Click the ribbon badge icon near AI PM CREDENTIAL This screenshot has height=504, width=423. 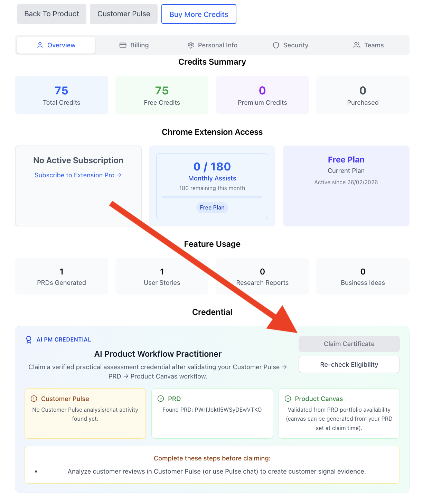click(28, 339)
